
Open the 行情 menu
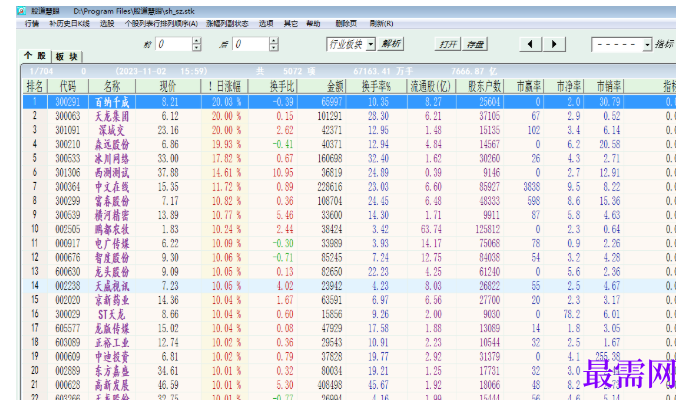[32, 23]
